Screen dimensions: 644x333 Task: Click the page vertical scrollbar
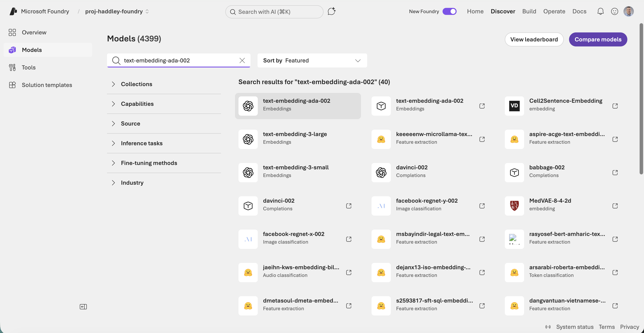pos(641,100)
